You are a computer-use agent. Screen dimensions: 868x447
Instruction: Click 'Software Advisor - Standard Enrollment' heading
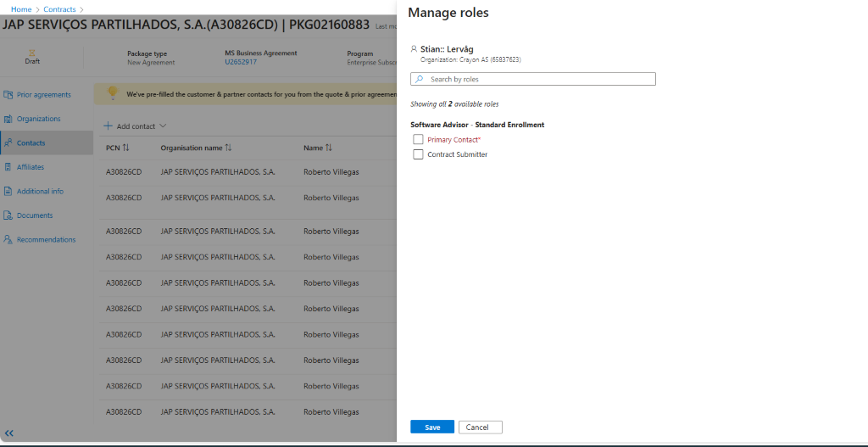(477, 125)
